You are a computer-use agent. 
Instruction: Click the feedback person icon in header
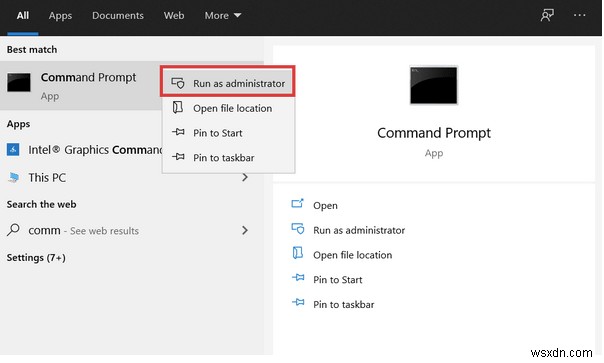pyautogui.click(x=547, y=15)
